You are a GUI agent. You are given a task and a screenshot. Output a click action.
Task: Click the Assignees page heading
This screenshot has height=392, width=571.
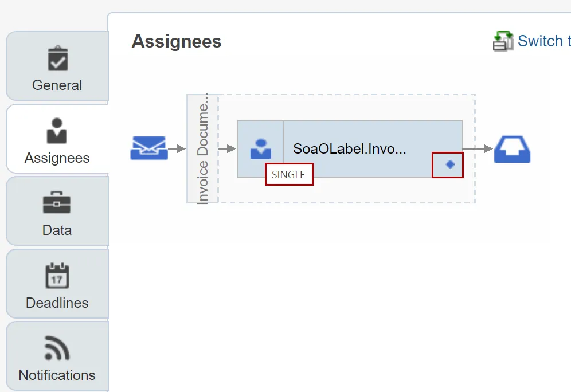177,42
